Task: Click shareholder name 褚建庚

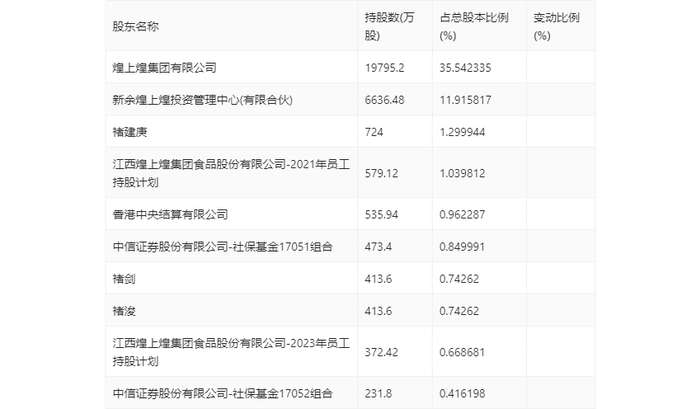Action: pos(129,132)
